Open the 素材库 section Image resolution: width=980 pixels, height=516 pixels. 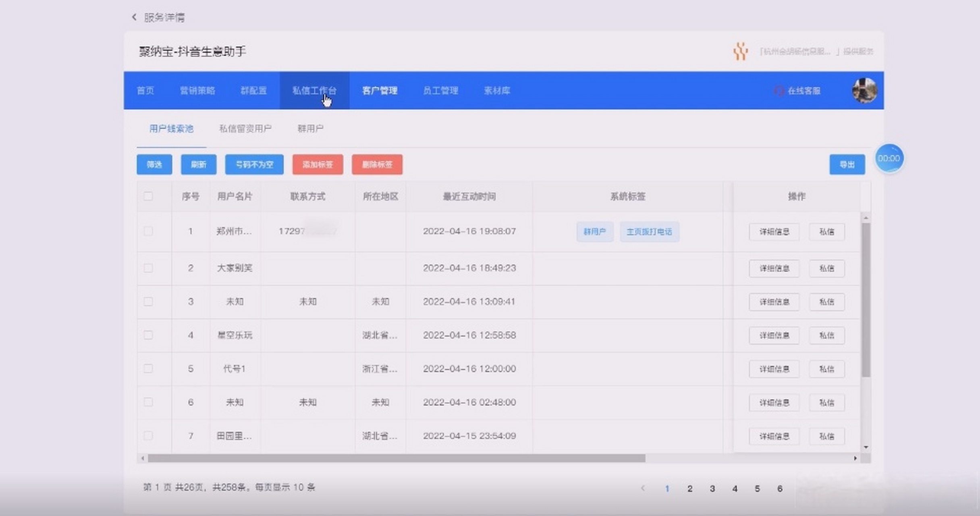pyautogui.click(x=496, y=90)
